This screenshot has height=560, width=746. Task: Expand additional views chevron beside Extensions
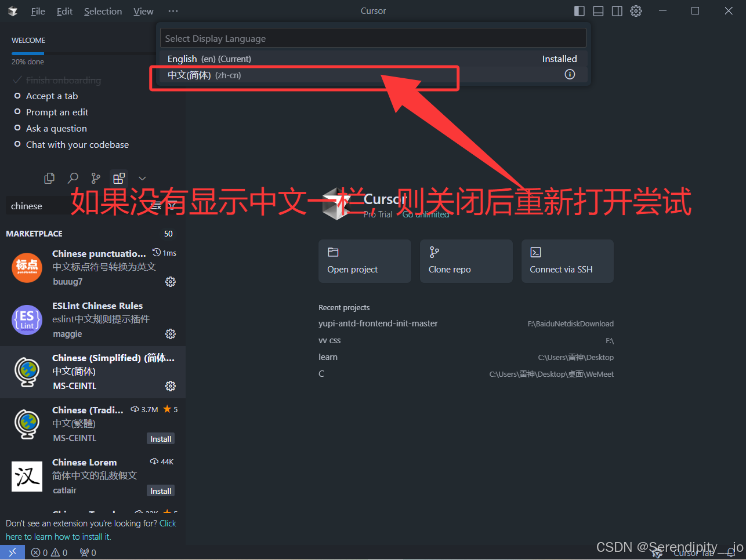point(142,179)
